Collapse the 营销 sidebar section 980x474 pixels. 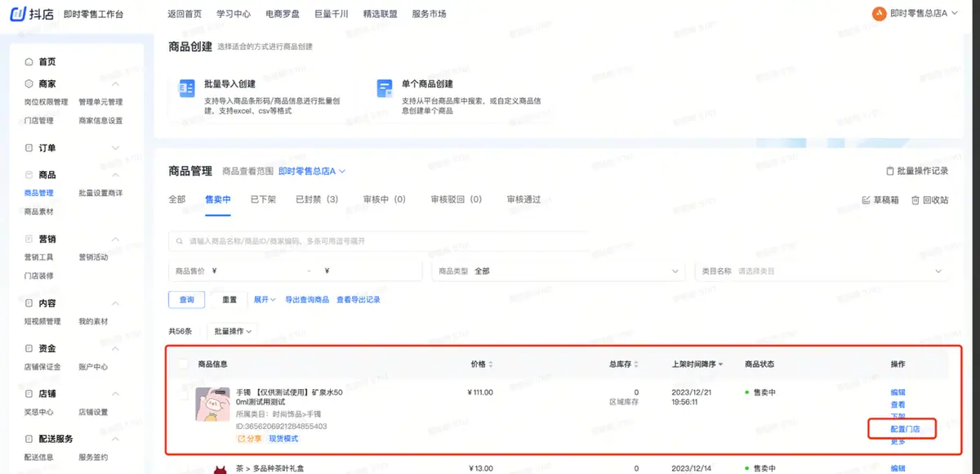point(115,239)
